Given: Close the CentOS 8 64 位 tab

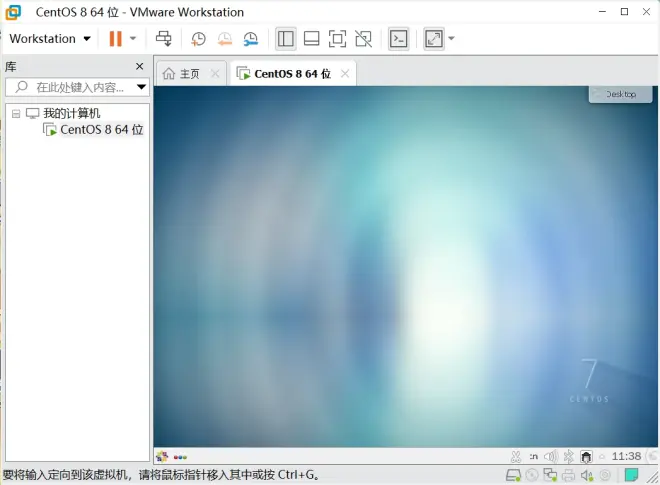Looking at the screenshot, I should [x=345, y=74].
